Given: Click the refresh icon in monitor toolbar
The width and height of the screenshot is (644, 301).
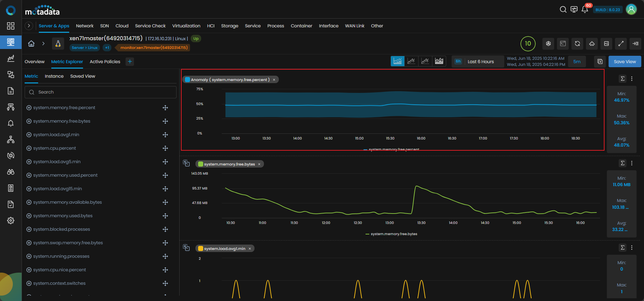Looking at the screenshot, I should [578, 44].
